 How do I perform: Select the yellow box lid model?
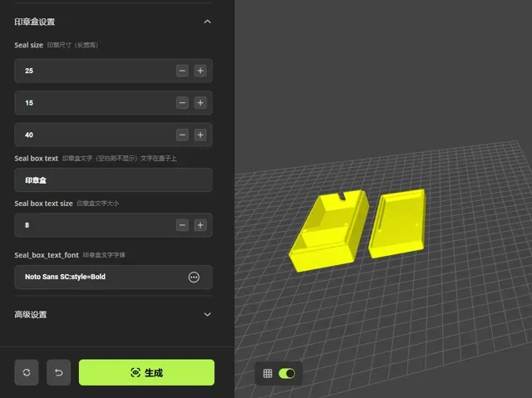397,224
